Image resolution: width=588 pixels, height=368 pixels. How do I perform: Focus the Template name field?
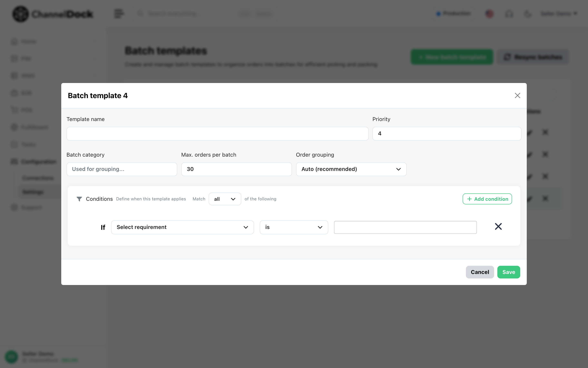click(217, 134)
